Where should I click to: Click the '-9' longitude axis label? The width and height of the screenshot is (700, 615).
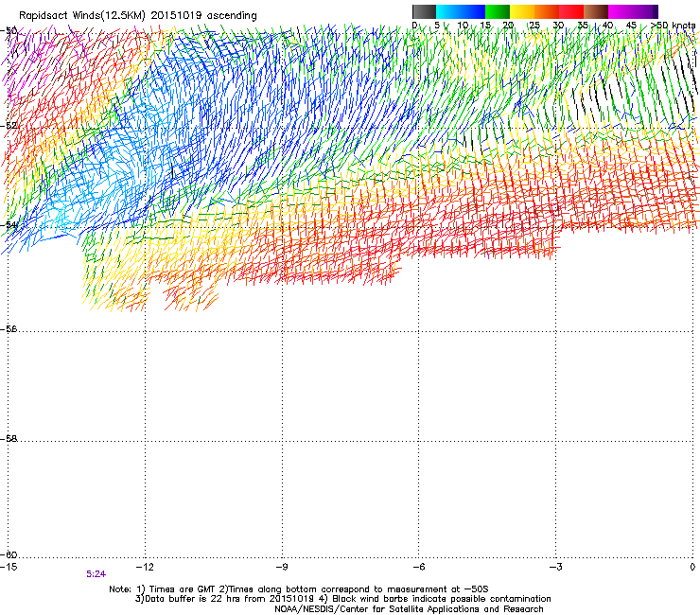[x=282, y=567]
